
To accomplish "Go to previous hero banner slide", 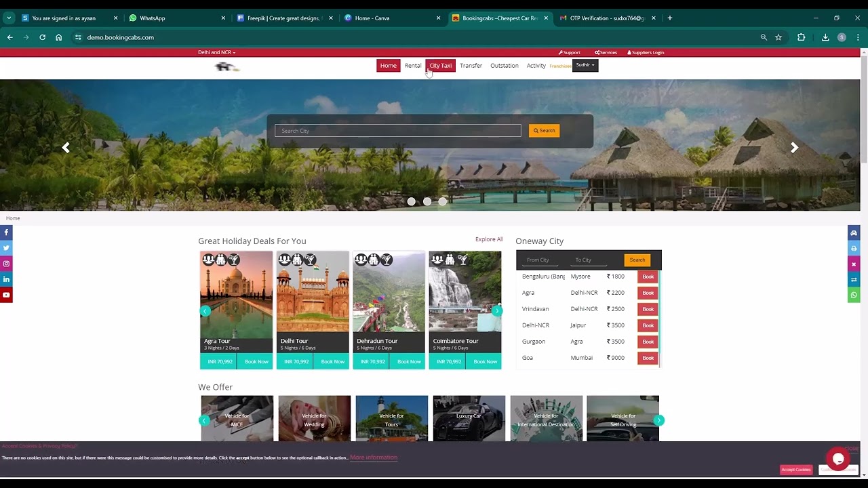I will (66, 147).
